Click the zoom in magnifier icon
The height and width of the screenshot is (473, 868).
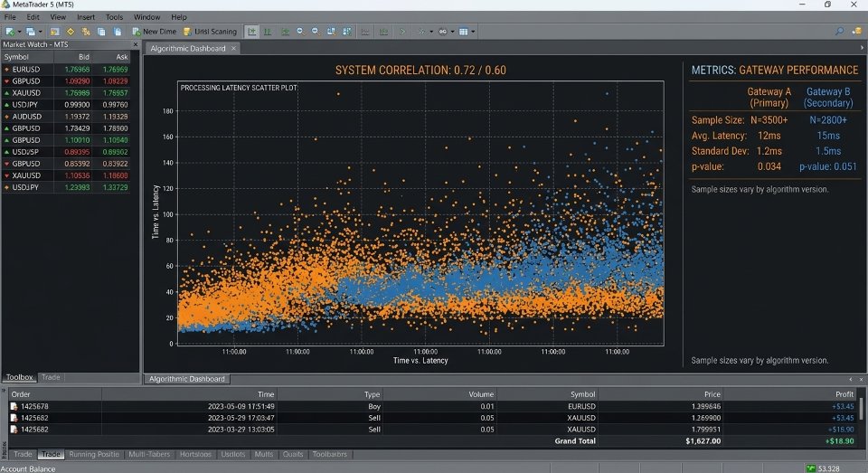pyautogui.click(x=300, y=32)
